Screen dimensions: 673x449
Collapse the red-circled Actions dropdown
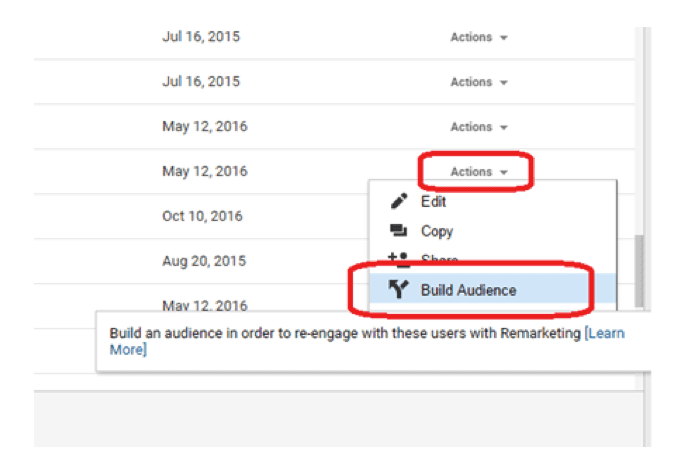(478, 172)
